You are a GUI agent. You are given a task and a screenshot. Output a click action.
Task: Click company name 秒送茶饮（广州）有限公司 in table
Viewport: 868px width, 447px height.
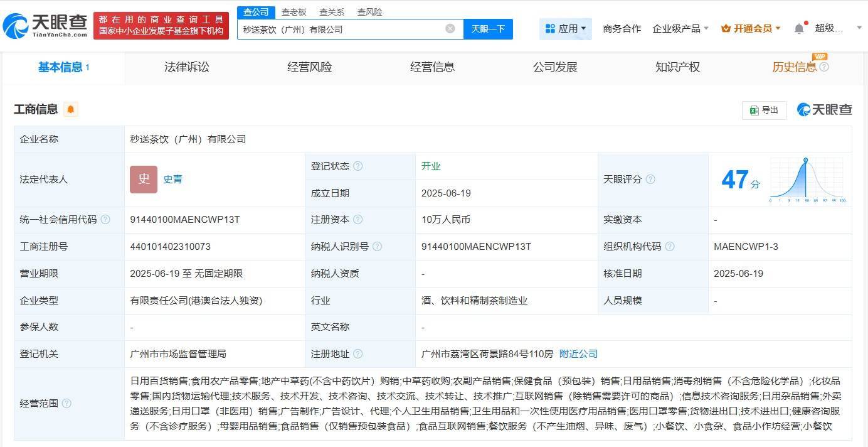[x=188, y=139]
